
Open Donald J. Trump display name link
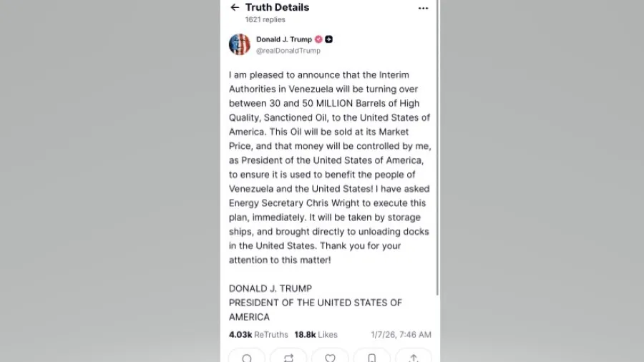(284, 39)
